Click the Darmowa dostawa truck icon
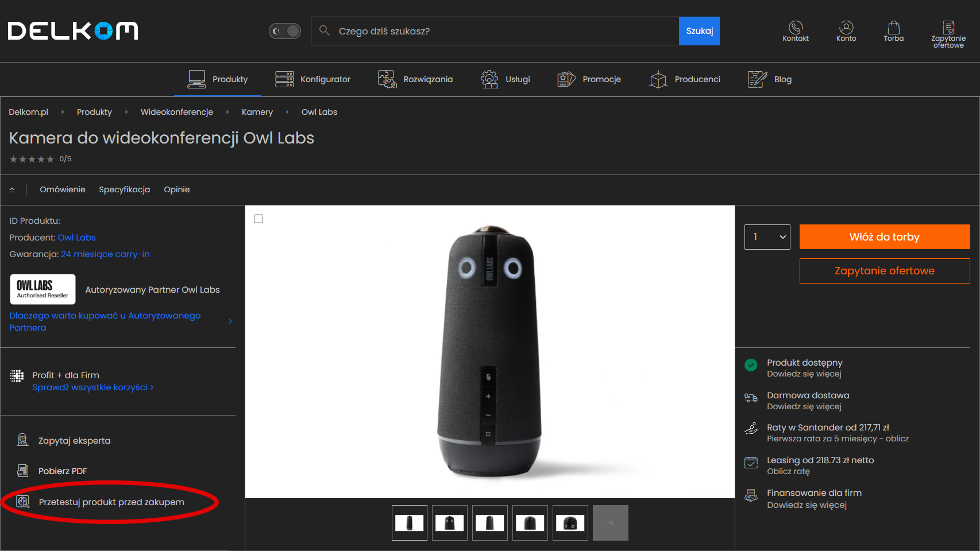This screenshot has width=980, height=551. [x=751, y=398]
